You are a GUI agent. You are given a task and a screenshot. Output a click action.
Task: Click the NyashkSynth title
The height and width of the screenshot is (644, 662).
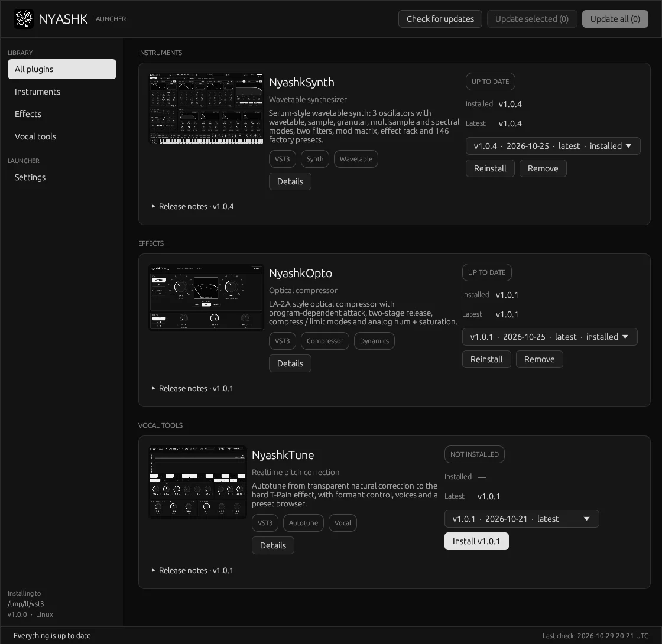pos(301,82)
